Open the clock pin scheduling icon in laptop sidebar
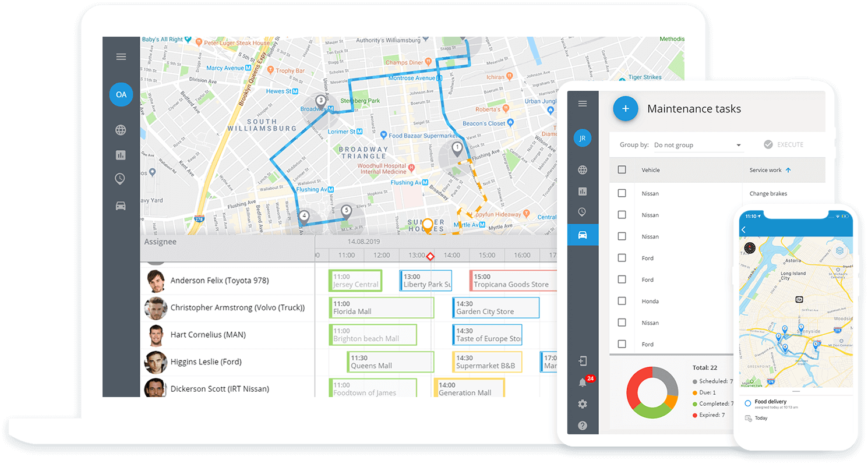The width and height of the screenshot is (868, 464). click(x=120, y=179)
